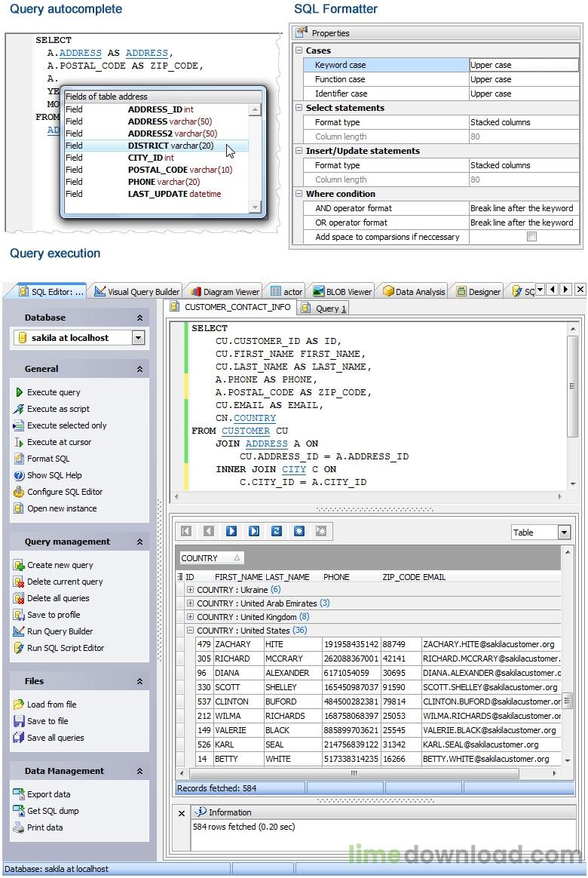The width and height of the screenshot is (588, 878).
Task: Click the CITY table link in SQL
Action: coord(294,469)
